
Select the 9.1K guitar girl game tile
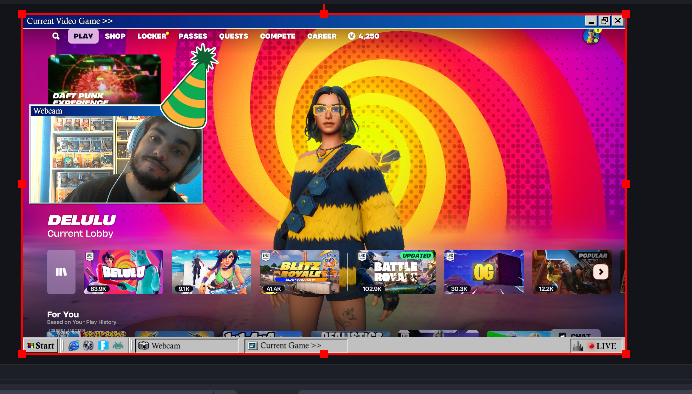[211, 272]
